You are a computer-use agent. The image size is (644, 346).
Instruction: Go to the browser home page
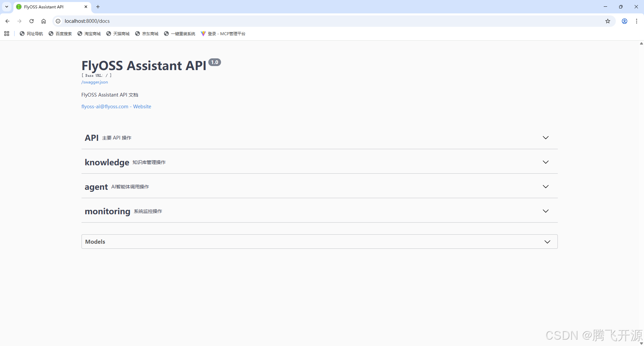pyautogui.click(x=44, y=21)
